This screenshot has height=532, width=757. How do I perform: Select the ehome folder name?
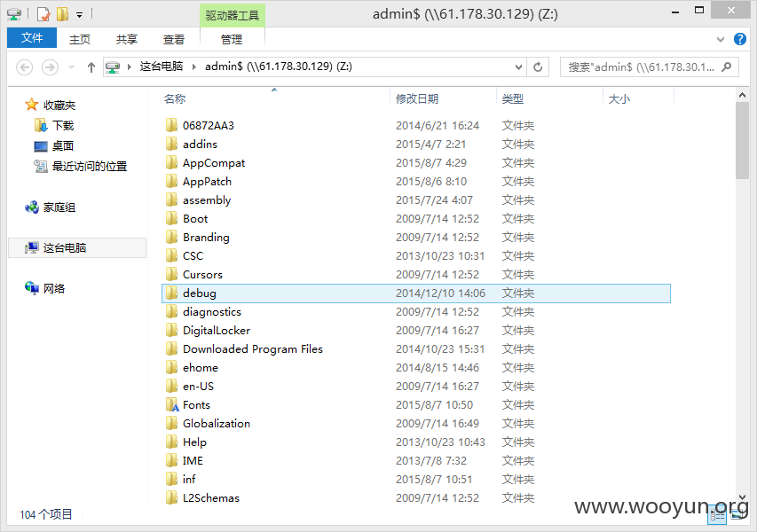(201, 368)
